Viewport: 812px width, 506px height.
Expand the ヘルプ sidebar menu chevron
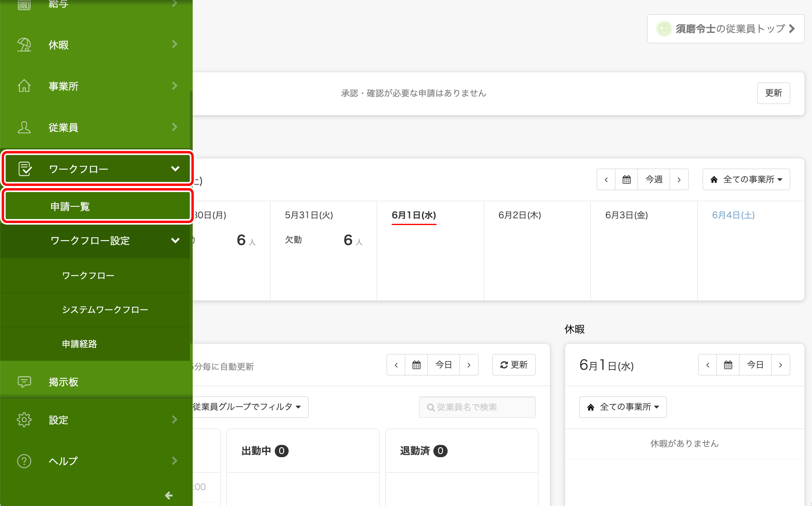coord(174,460)
